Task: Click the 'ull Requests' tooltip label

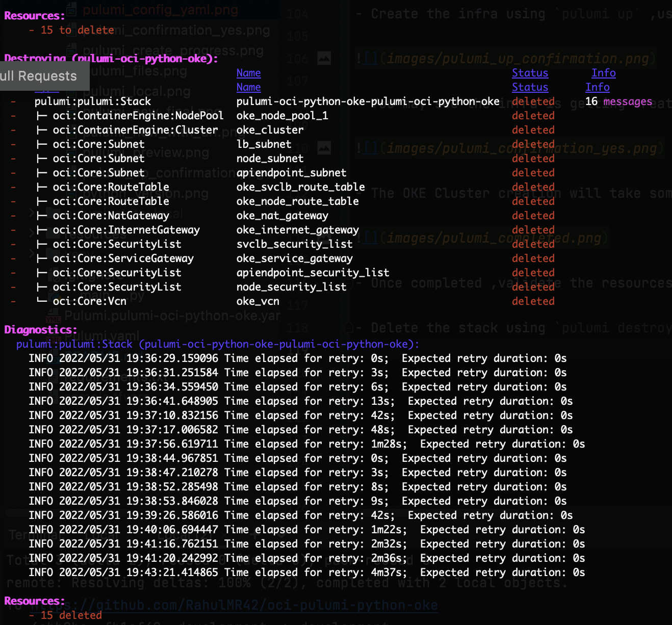Action: pos(39,76)
